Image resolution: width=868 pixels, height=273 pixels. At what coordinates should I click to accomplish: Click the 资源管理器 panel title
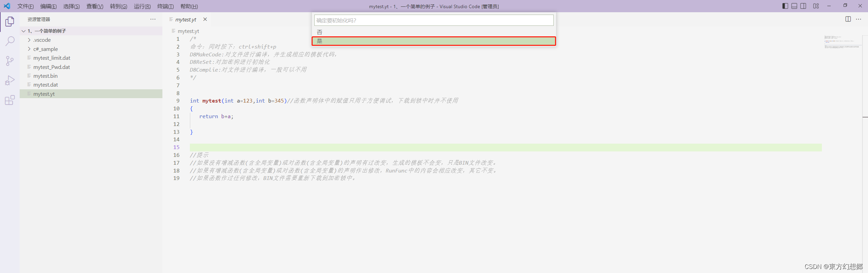(39, 19)
